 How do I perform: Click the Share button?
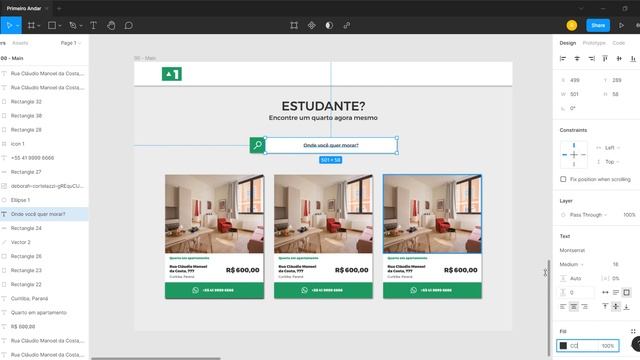tap(598, 25)
